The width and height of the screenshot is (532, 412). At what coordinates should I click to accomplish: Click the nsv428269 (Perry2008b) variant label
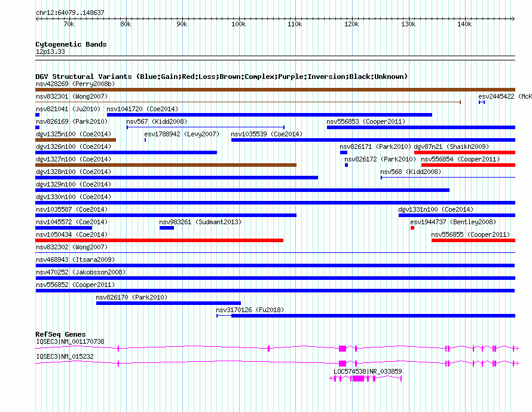pyautogui.click(x=75, y=84)
